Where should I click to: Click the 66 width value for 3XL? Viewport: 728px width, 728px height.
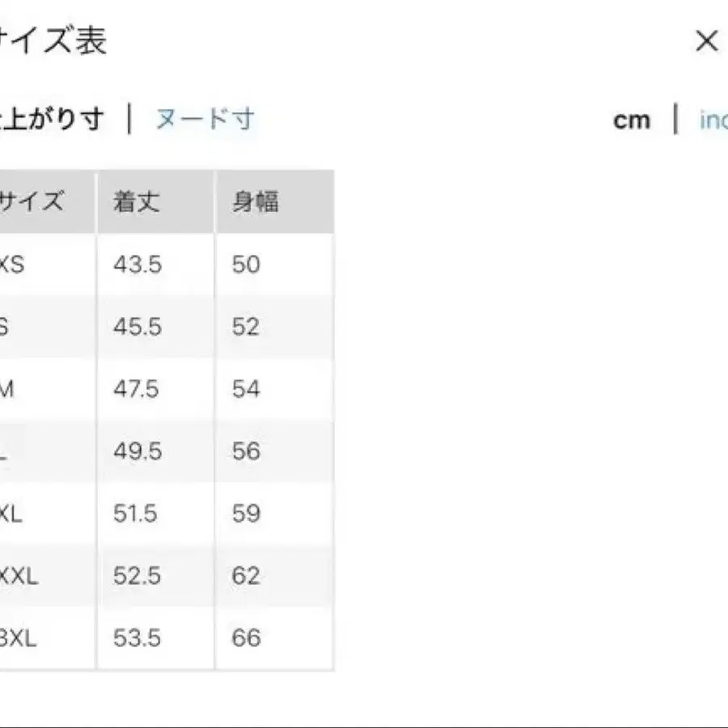point(247,638)
